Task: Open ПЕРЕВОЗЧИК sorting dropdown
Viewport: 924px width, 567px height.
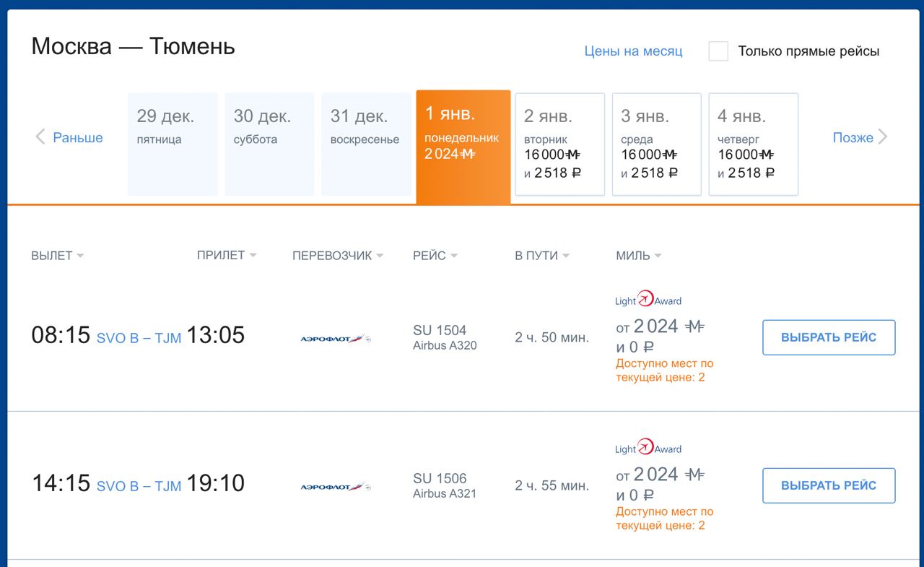Action: coord(337,256)
